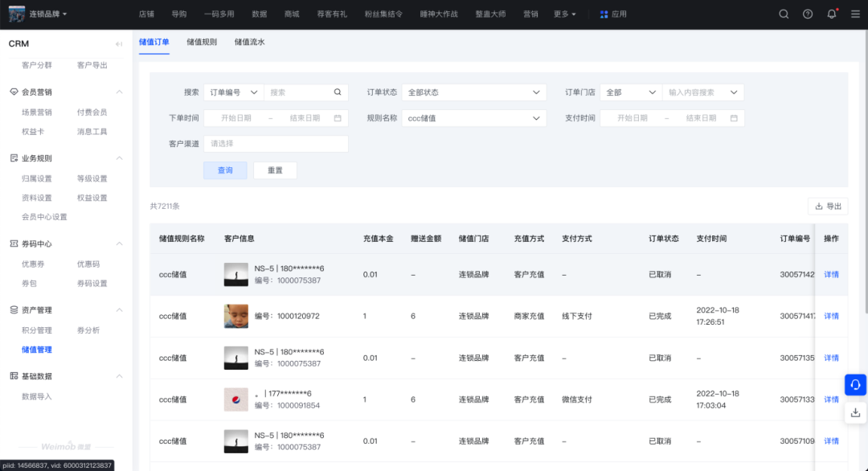Open the 连锁品牌 brand switcher dropdown
Image resolution: width=868 pixels, height=471 pixels.
[48, 14]
